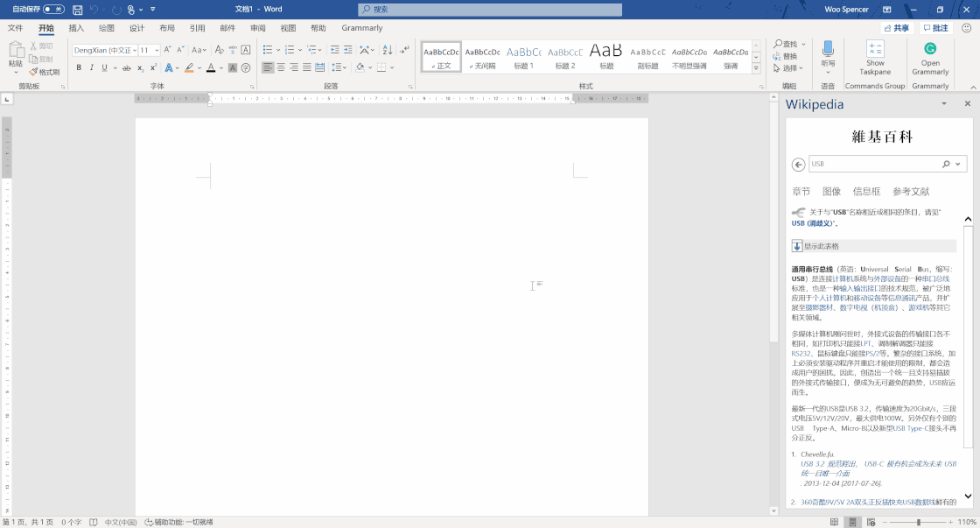Open the 插入 (Insert) ribbon tab
The width and height of the screenshot is (980, 528).
76,28
